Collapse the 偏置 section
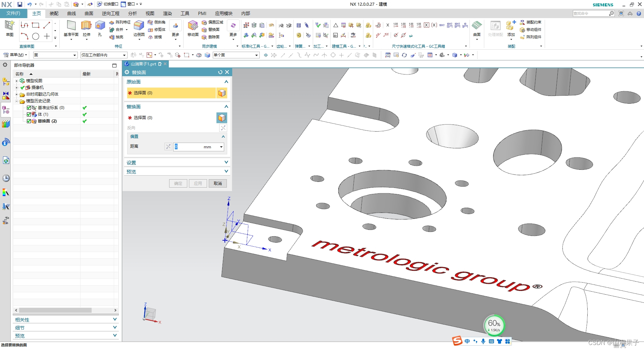This screenshot has height=349, width=644. 223,137
